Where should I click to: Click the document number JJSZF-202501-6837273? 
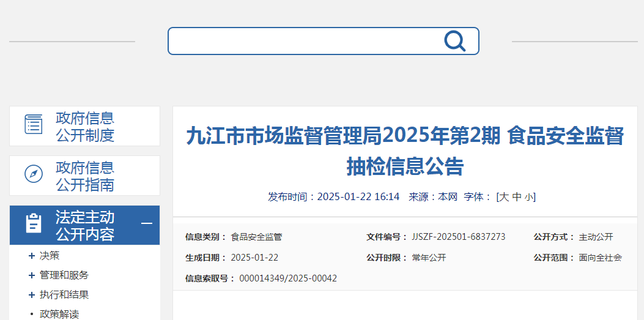pyautogui.click(x=458, y=237)
